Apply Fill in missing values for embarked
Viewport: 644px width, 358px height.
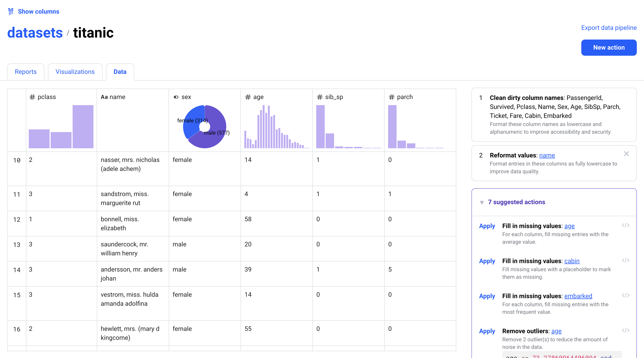(487, 296)
